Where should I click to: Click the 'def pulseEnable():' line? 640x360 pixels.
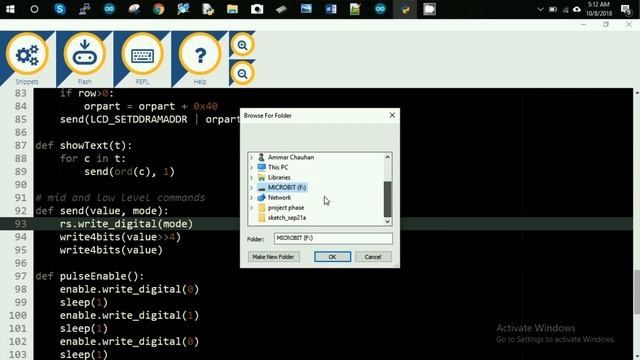(x=89, y=276)
